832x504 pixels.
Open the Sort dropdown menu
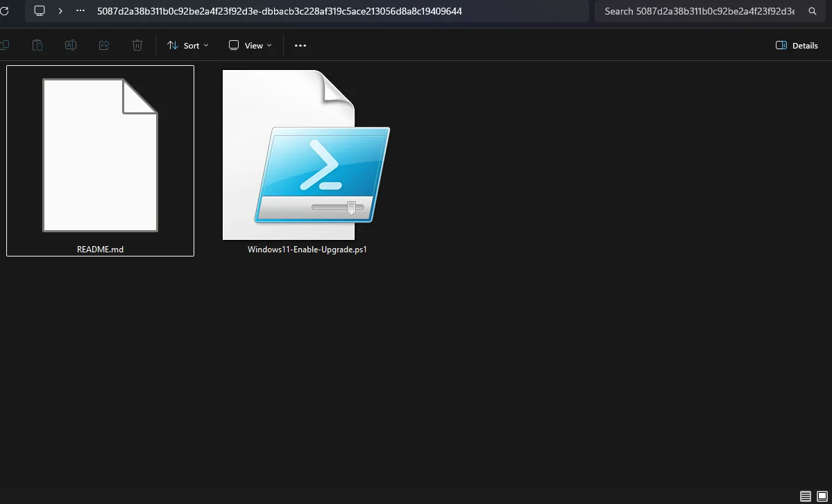coord(188,46)
